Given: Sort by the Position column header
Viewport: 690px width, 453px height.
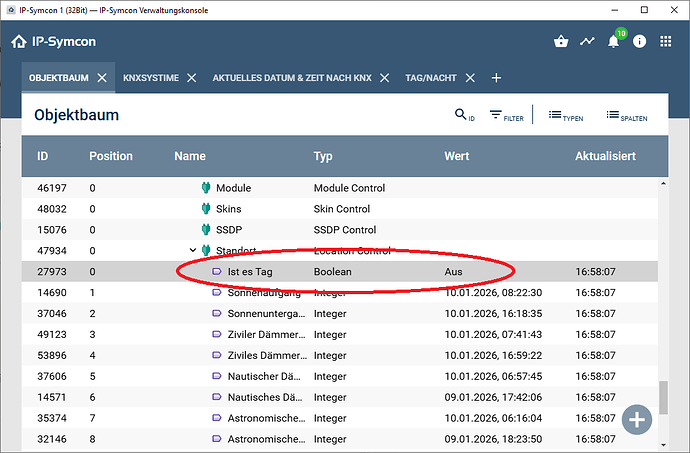Looking at the screenshot, I should click(110, 157).
